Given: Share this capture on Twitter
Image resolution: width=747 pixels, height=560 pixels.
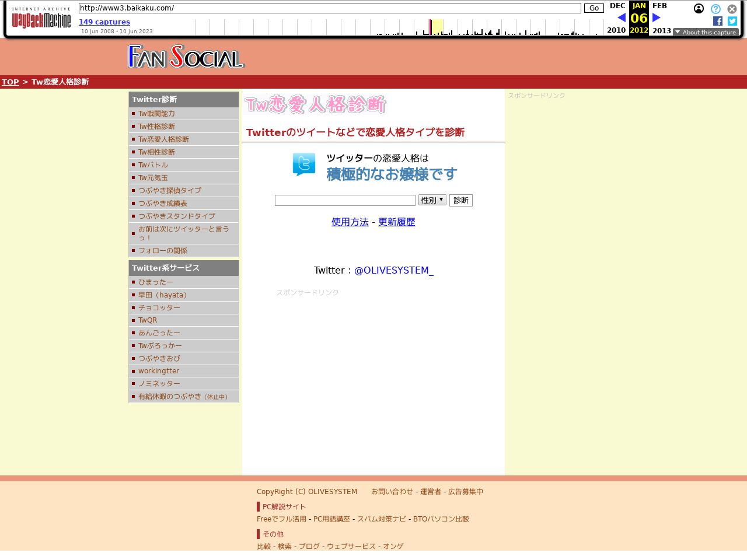Looking at the screenshot, I should 732,21.
